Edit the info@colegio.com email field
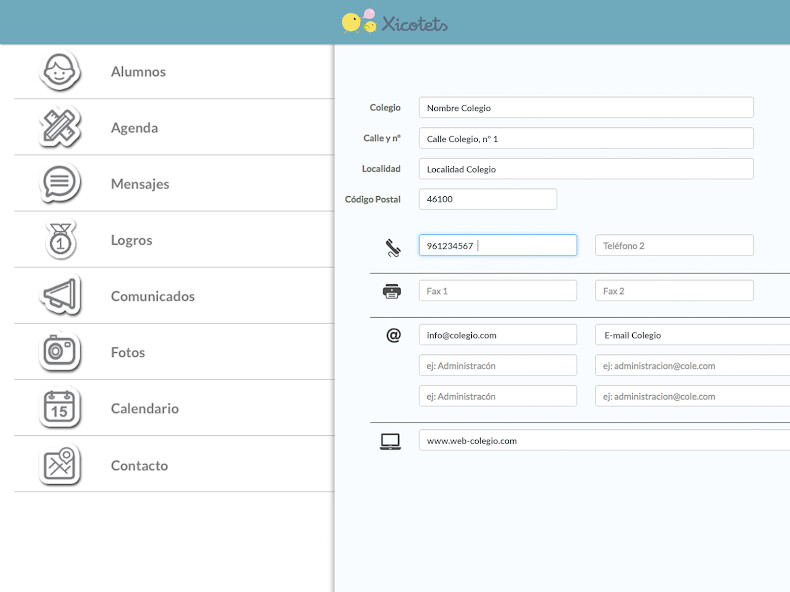This screenshot has height=592, width=790. pos(498,335)
